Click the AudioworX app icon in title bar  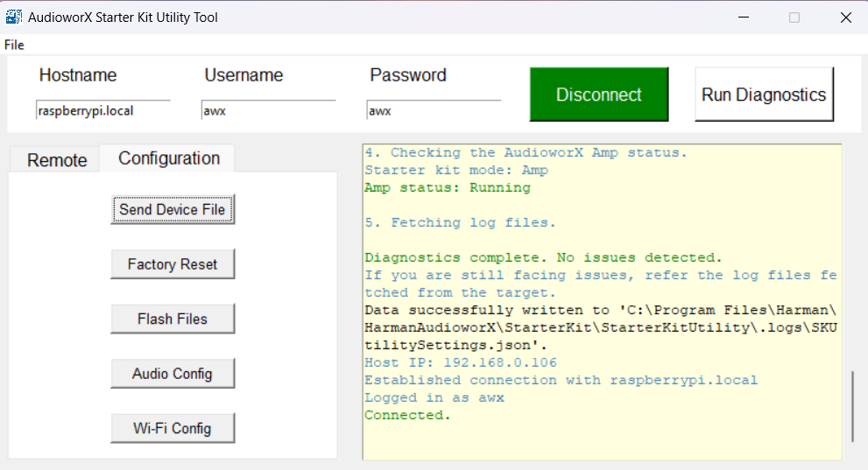pos(14,18)
